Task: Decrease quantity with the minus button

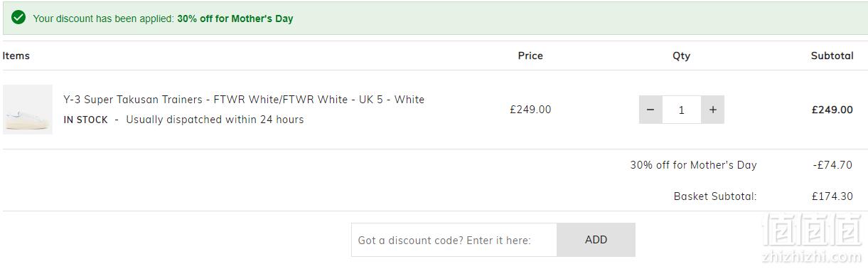Action: coord(650,110)
